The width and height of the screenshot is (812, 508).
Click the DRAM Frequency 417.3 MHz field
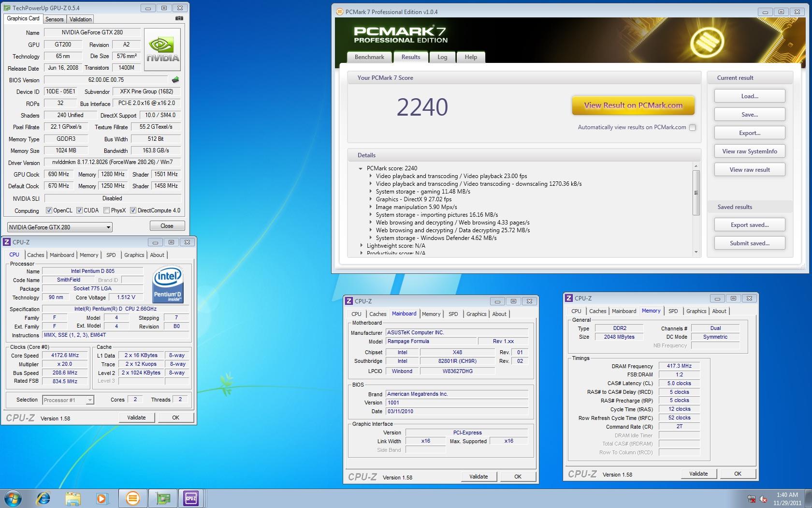(679, 366)
